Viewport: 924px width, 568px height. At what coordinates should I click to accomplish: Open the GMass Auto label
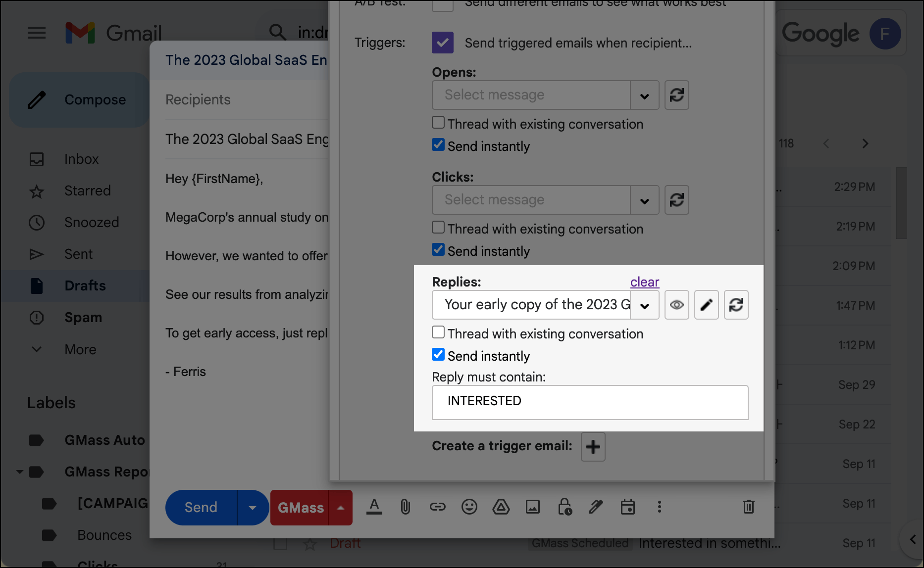(x=105, y=440)
